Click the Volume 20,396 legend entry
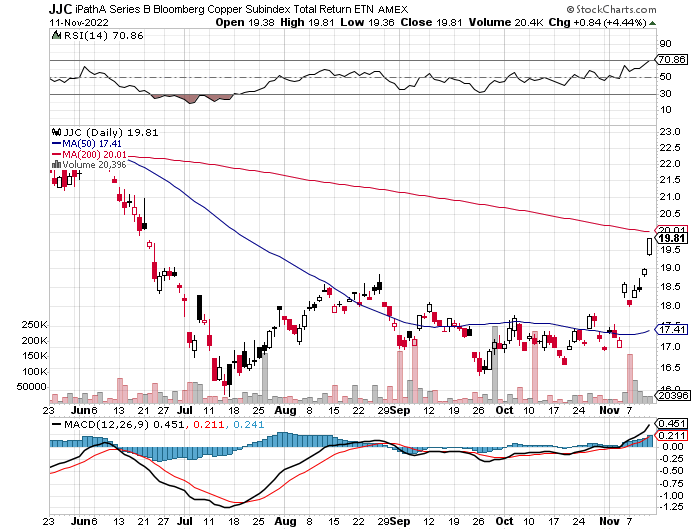 [x=94, y=165]
